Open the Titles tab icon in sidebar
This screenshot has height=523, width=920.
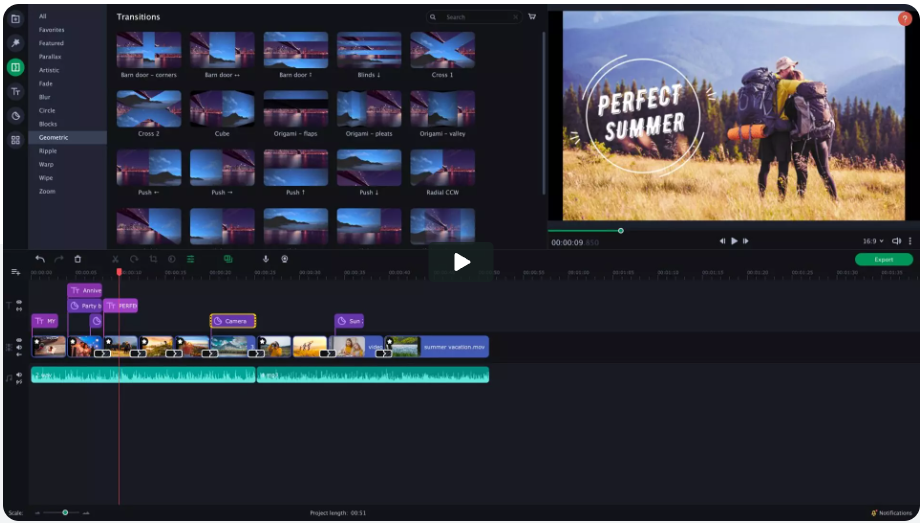[x=15, y=92]
